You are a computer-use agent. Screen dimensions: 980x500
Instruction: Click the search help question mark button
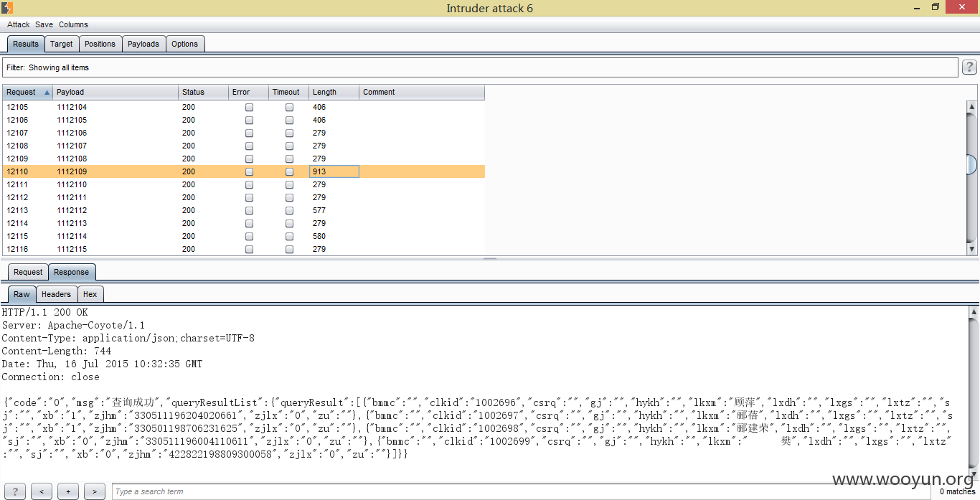coord(15,491)
